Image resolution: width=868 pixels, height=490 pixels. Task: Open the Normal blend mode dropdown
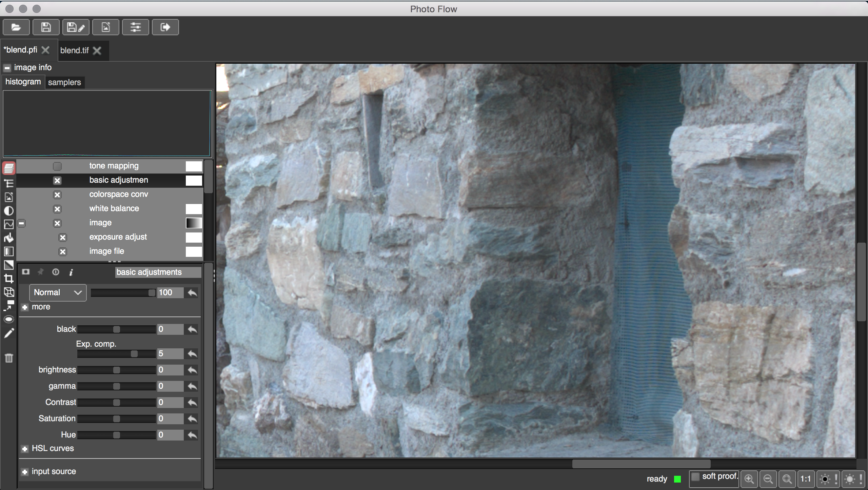click(58, 292)
